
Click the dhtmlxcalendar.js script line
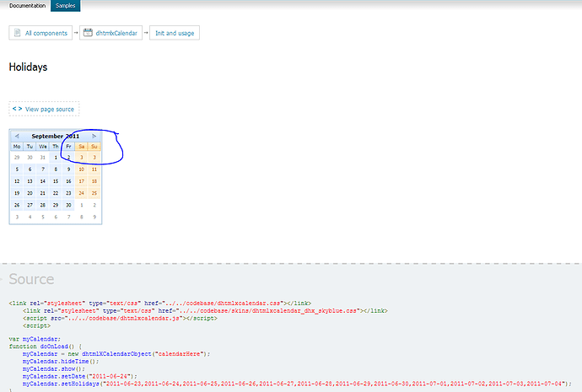(x=120, y=318)
